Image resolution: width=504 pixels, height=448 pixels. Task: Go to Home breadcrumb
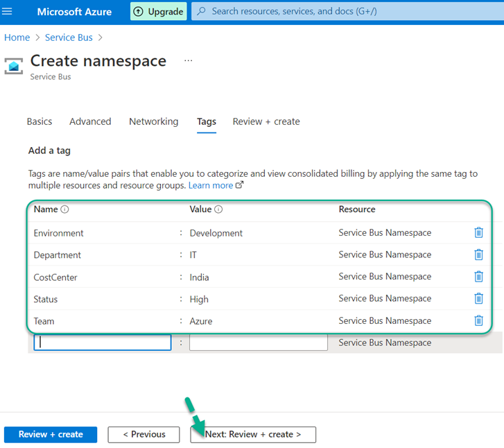click(x=17, y=37)
